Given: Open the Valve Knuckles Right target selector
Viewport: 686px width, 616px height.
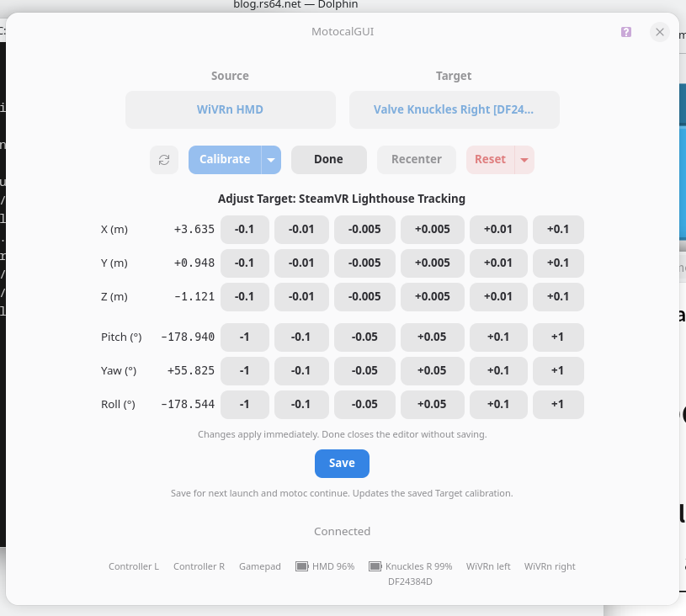Looking at the screenshot, I should (455, 109).
